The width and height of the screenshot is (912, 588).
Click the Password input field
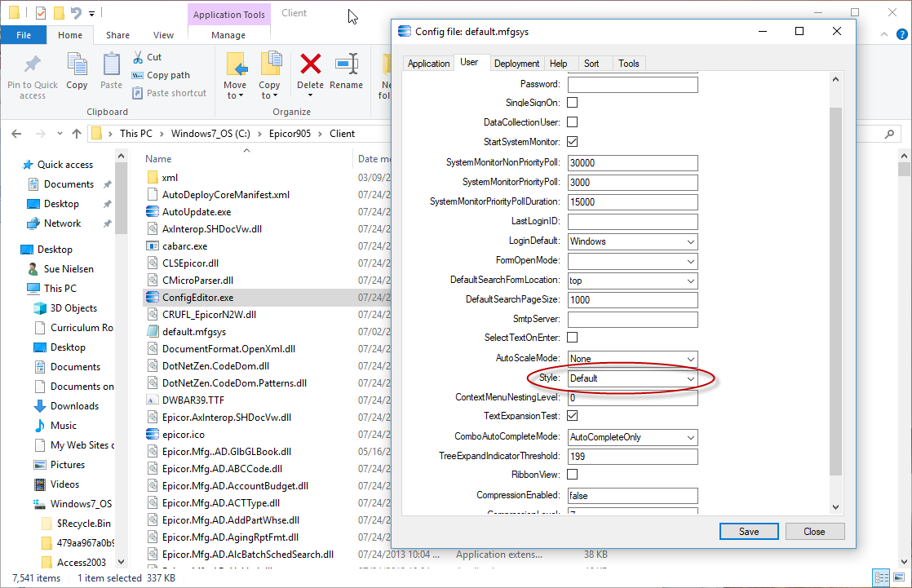click(633, 84)
